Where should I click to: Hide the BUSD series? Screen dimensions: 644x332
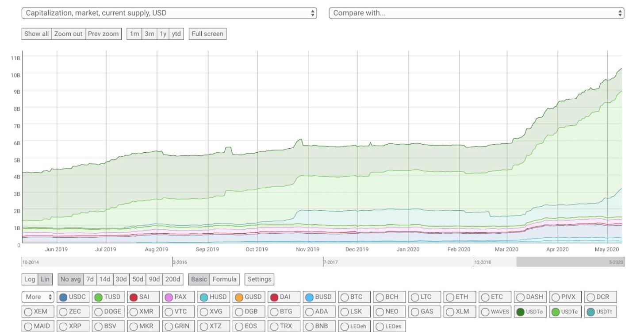point(318,297)
